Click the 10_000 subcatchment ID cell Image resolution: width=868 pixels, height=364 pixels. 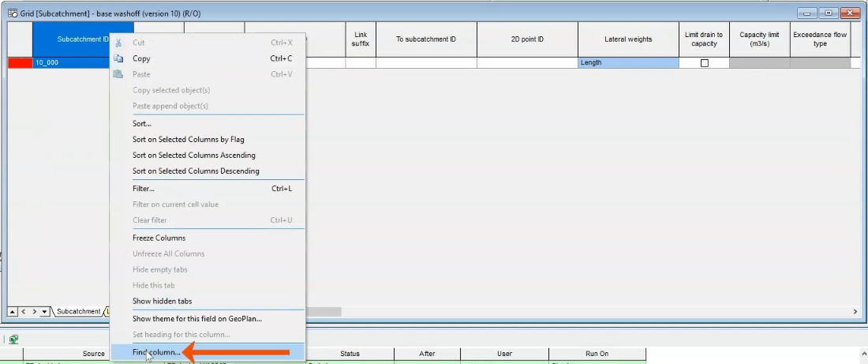click(x=72, y=62)
